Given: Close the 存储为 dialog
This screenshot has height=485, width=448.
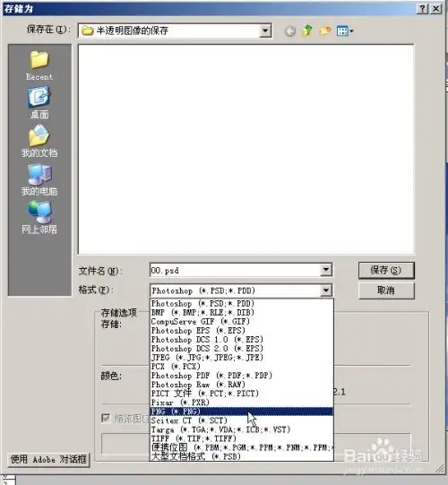Looking at the screenshot, I should pyautogui.click(x=436, y=8).
